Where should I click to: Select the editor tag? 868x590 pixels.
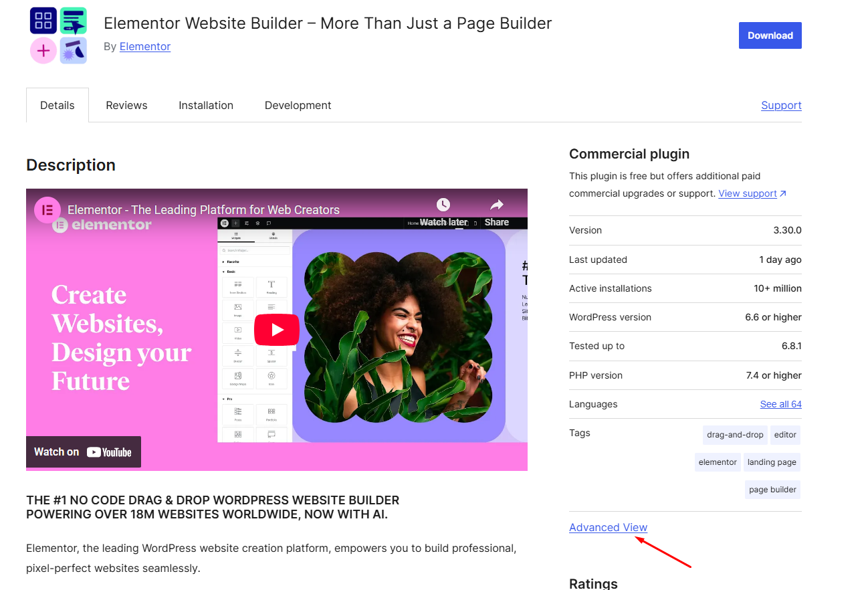[x=785, y=435]
